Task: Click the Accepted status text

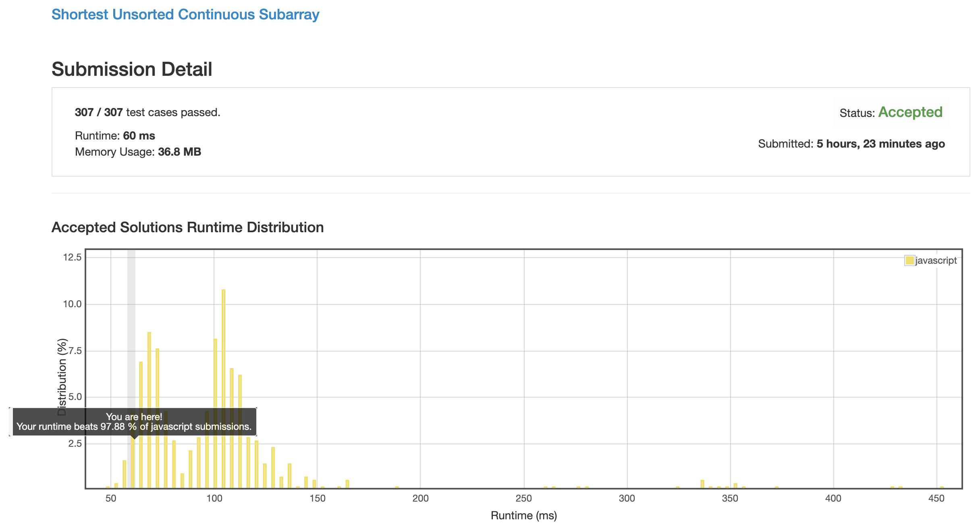Action: [x=910, y=112]
